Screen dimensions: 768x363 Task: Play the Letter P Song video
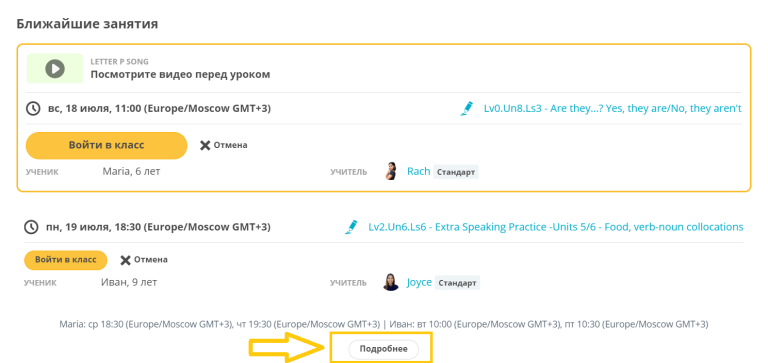55,68
